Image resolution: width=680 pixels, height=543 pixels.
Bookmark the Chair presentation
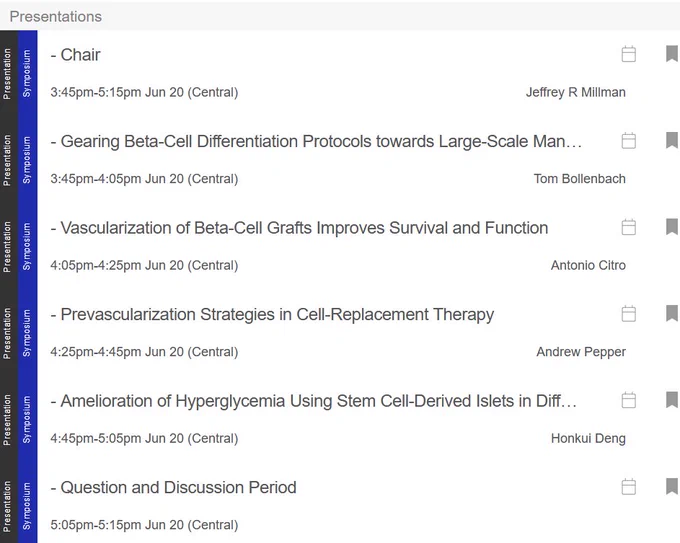pos(672,54)
